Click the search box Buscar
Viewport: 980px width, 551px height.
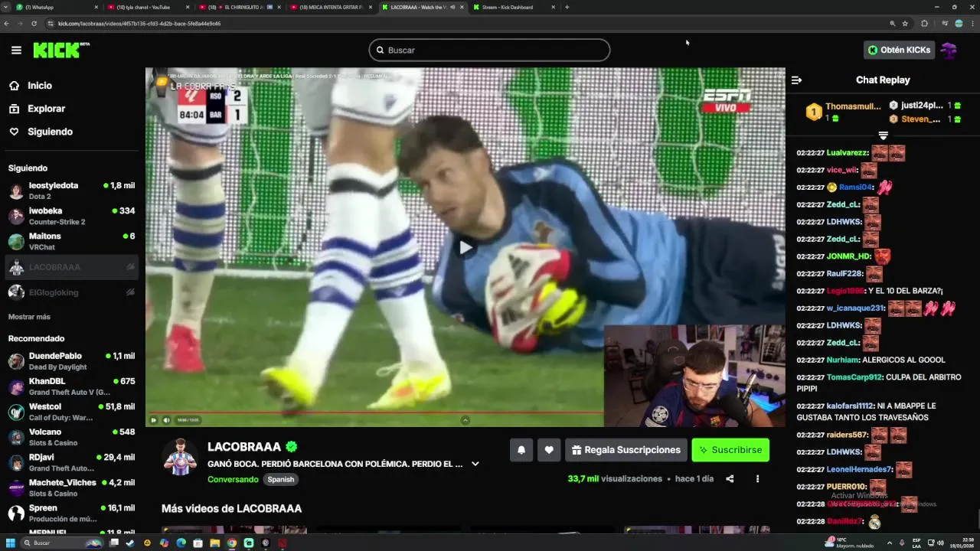(489, 50)
